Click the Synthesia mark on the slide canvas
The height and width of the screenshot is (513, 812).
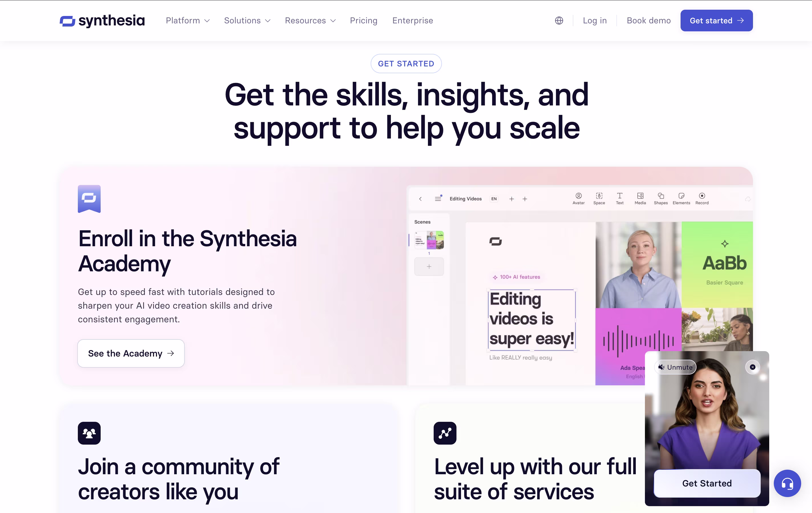495,241
